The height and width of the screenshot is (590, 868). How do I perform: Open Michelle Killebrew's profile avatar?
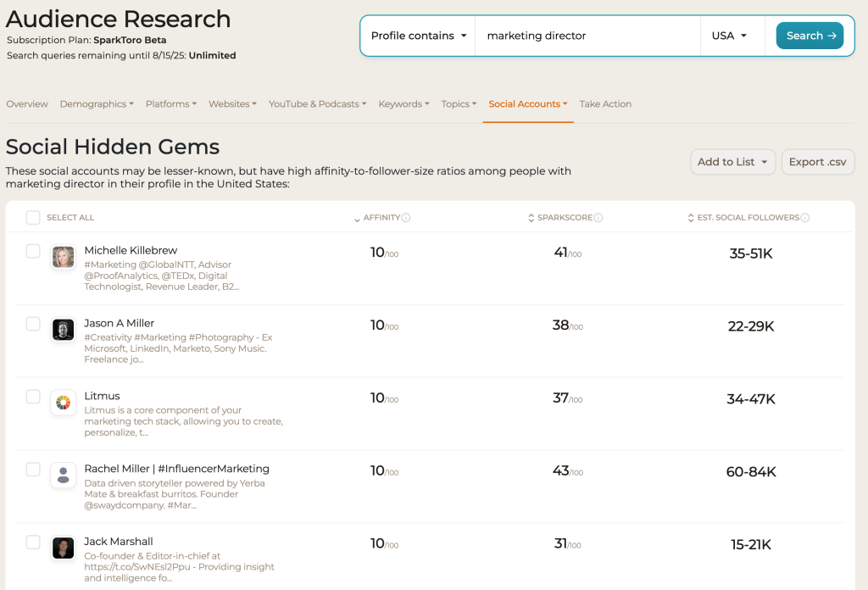pos(63,258)
